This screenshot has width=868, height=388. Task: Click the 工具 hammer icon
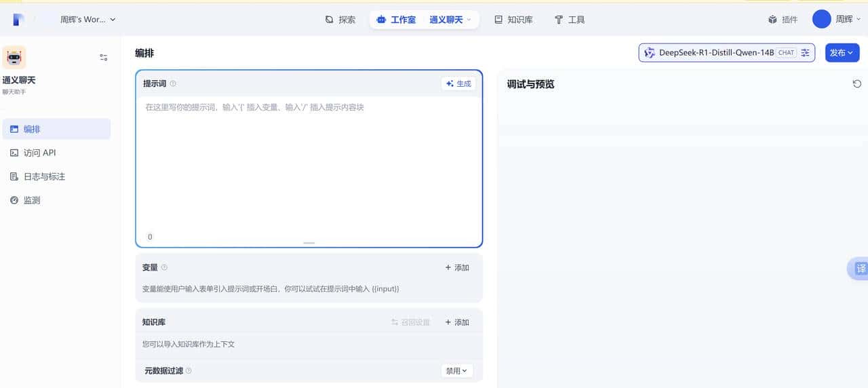click(x=559, y=20)
